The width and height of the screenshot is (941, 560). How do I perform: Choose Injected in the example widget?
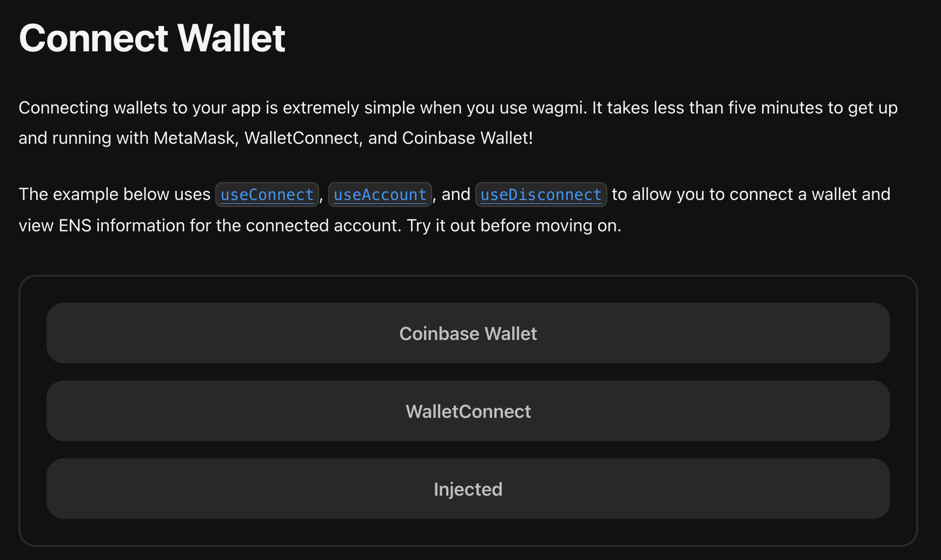point(468,489)
